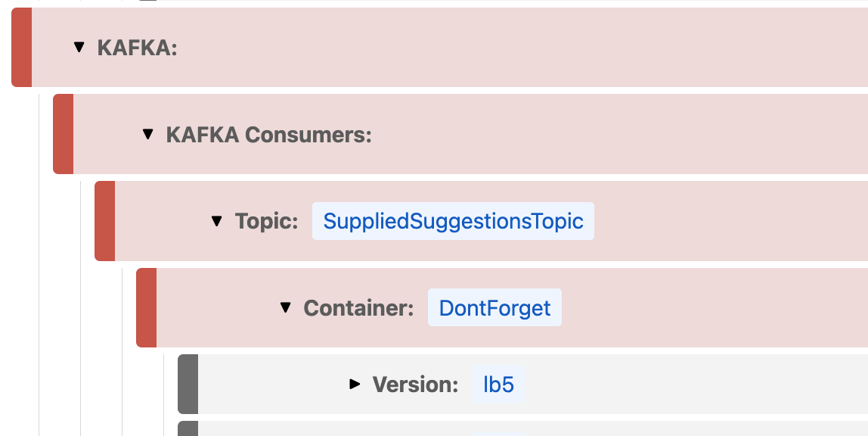
Task: Open the DontForget container link
Action: pyautogui.click(x=494, y=307)
